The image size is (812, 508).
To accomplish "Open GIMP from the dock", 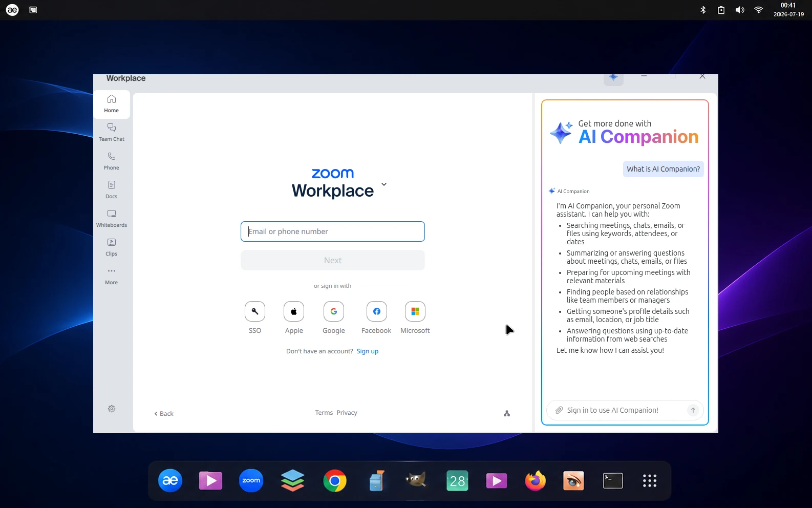I will click(x=416, y=481).
